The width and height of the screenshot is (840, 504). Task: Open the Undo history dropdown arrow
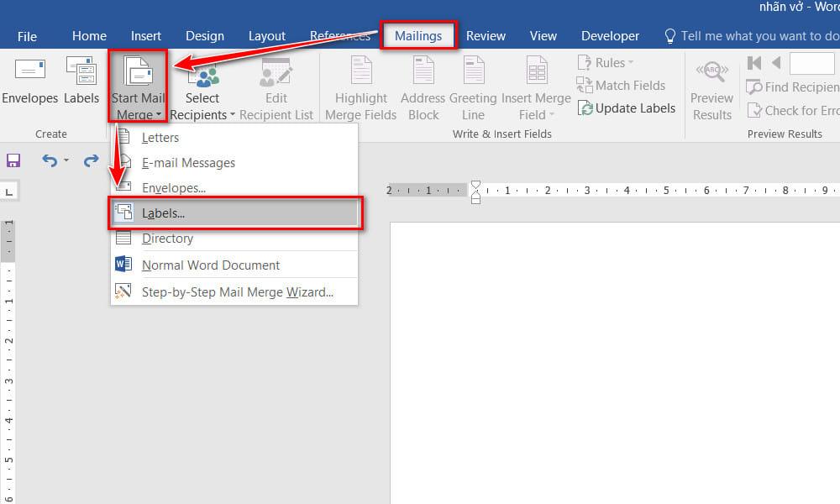pos(66,160)
